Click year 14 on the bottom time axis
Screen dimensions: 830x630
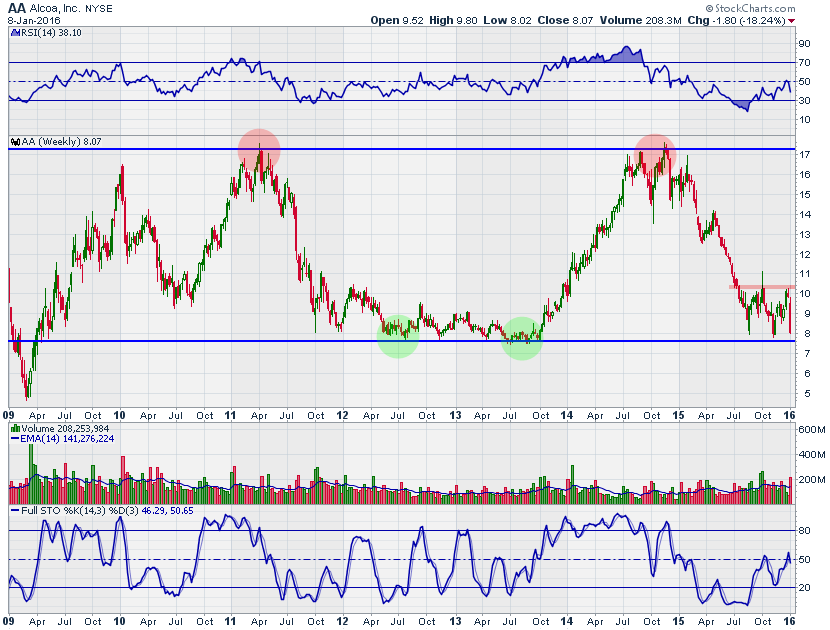(x=567, y=621)
